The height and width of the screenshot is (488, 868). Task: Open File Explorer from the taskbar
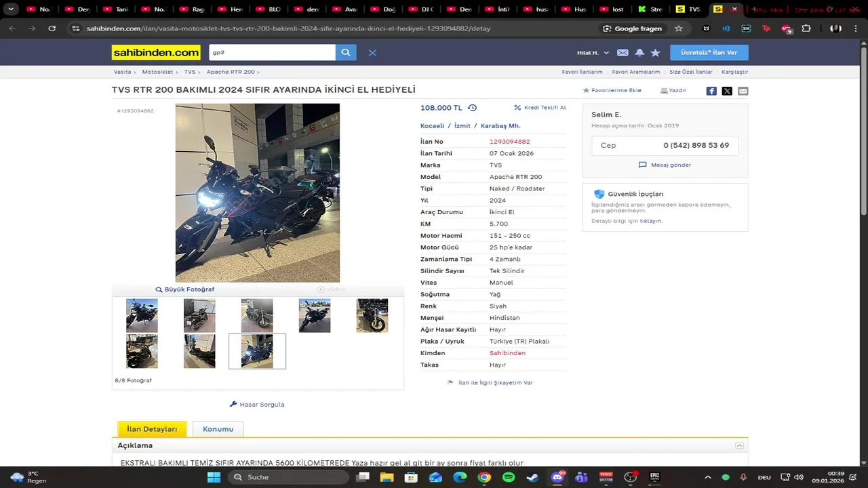(x=387, y=477)
